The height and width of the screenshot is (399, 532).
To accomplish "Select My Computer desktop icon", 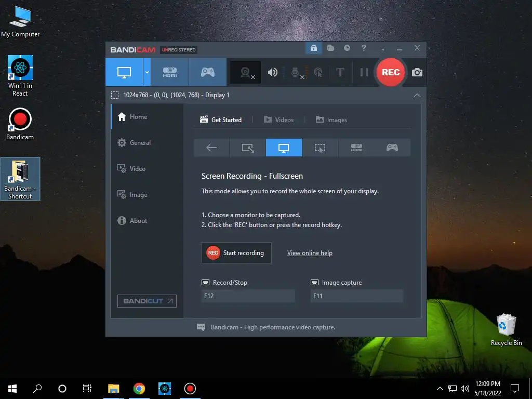I will click(x=20, y=21).
